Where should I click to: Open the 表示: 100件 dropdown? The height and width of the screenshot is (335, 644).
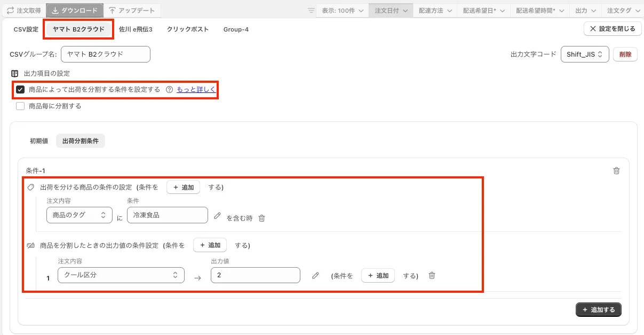pyautogui.click(x=343, y=11)
